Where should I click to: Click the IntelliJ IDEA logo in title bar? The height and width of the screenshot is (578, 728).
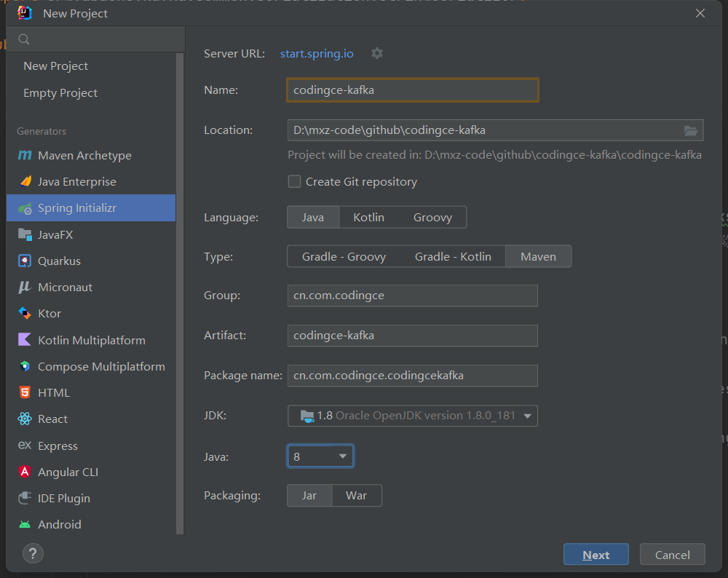click(25, 13)
